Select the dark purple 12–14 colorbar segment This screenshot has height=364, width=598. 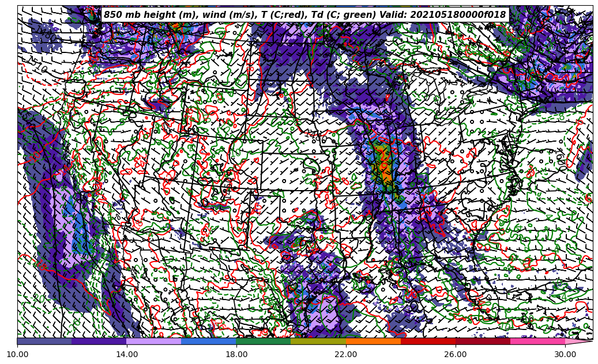[99, 341]
